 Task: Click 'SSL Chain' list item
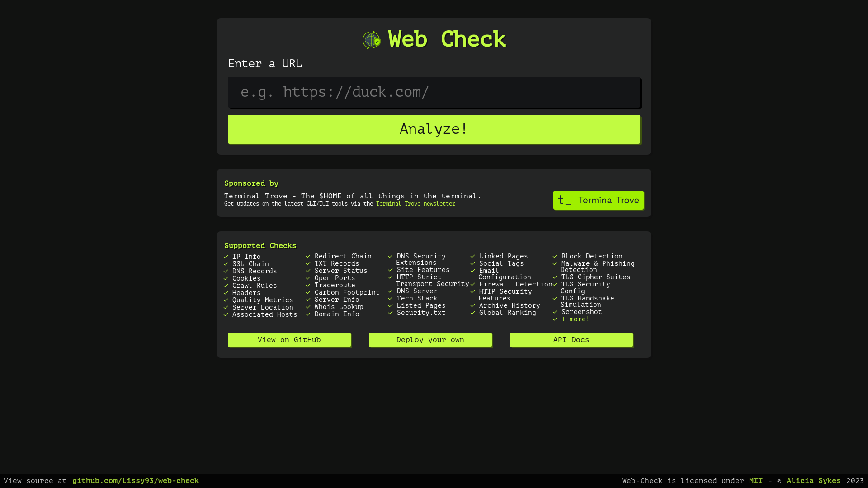point(250,264)
